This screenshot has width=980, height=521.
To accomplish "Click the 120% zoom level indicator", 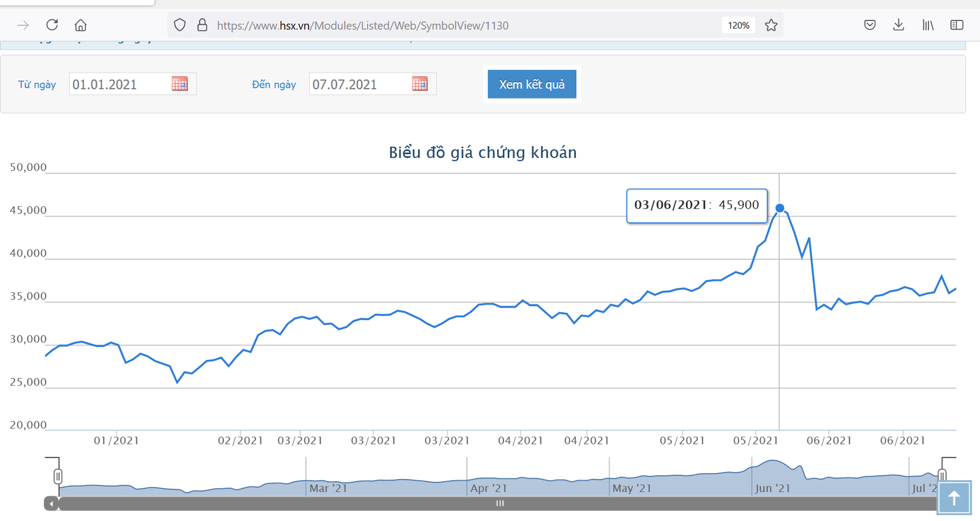I will click(738, 25).
